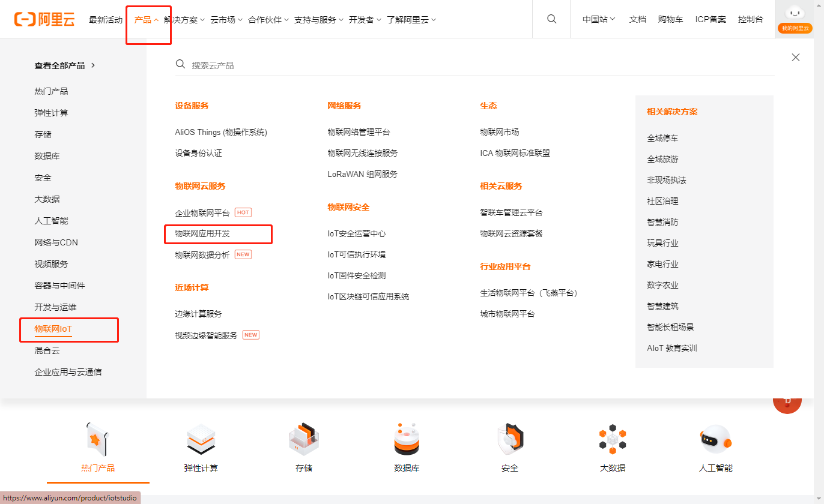Viewport: 824px width, 504px height.
Task: Select 物联网IoT in sidebar
Action: (53, 329)
